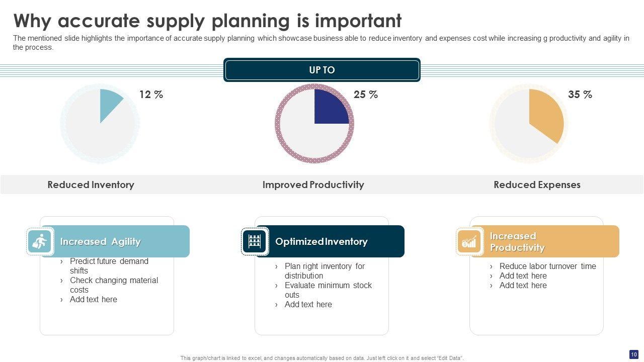
Task: Click the slide number 10 badge
Action: coord(634,354)
